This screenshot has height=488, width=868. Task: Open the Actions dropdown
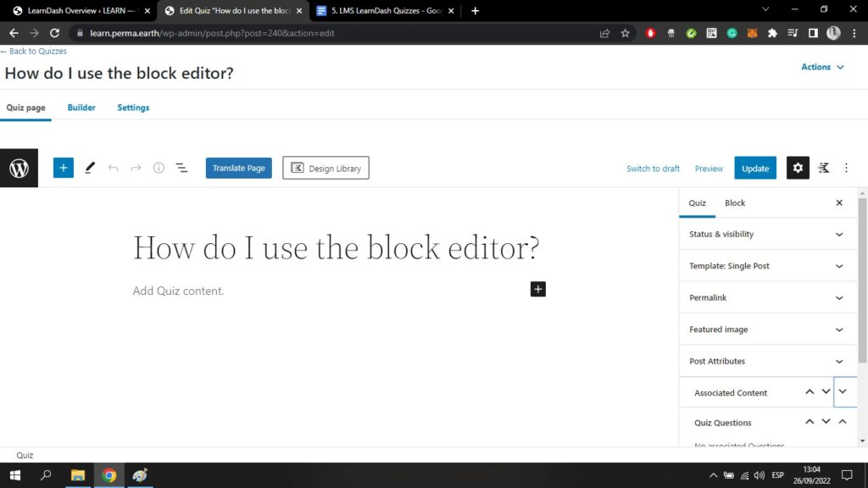(x=822, y=67)
